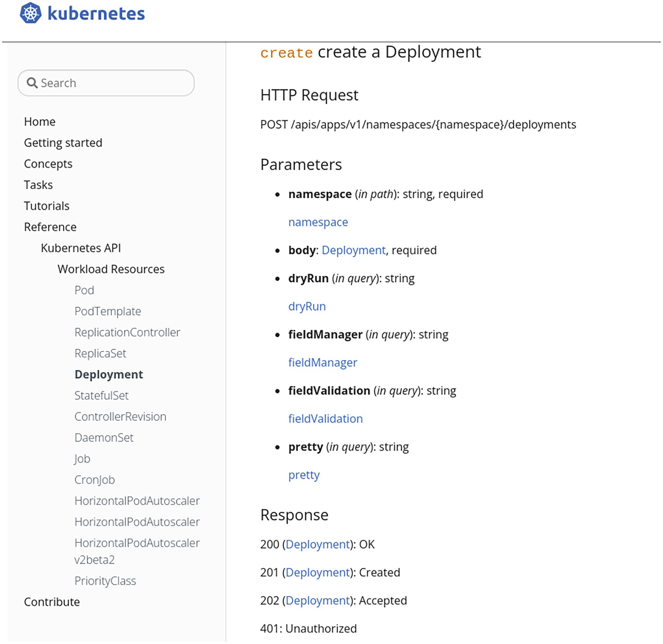Click the POST /apis/apps/v1 request path
This screenshot has width=663, height=644.
point(418,125)
